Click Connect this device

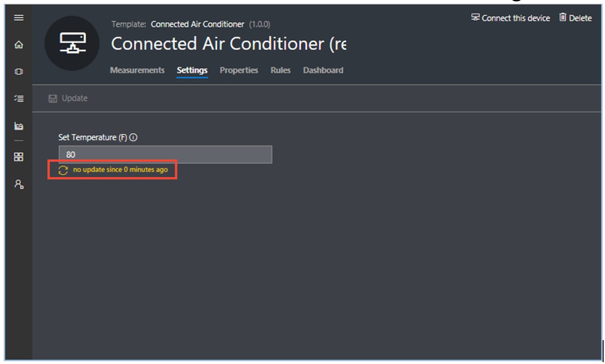click(x=510, y=18)
